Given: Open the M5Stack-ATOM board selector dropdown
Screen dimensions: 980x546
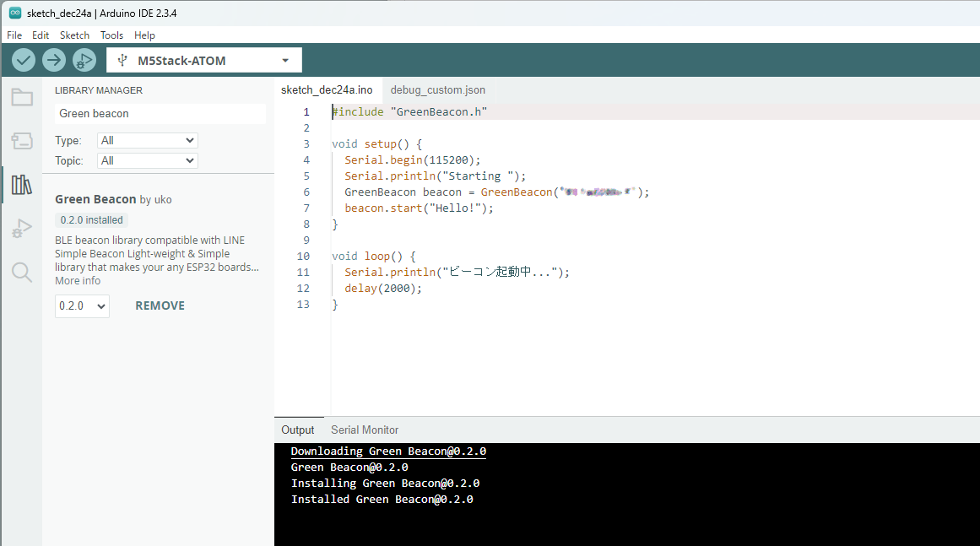Looking at the screenshot, I should tap(204, 60).
